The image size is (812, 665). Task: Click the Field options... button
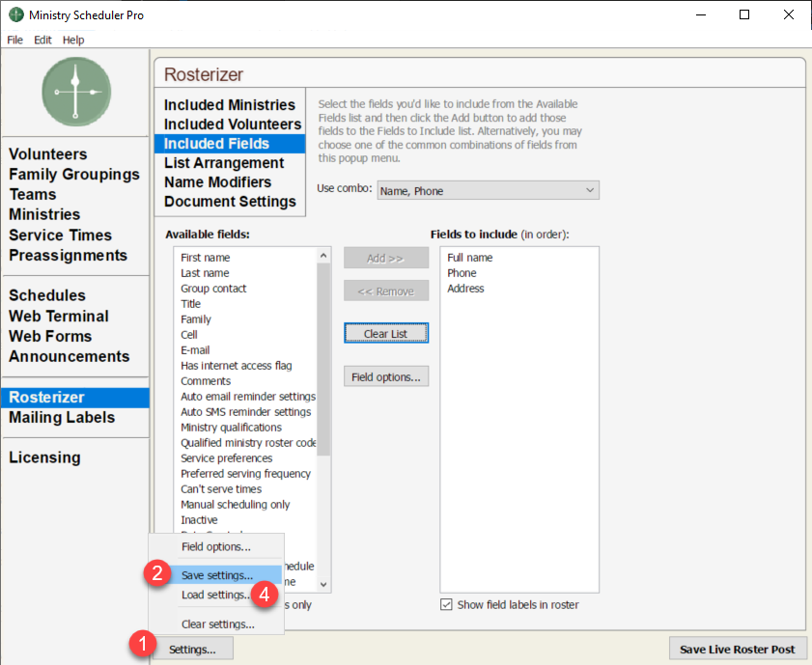[x=385, y=377]
